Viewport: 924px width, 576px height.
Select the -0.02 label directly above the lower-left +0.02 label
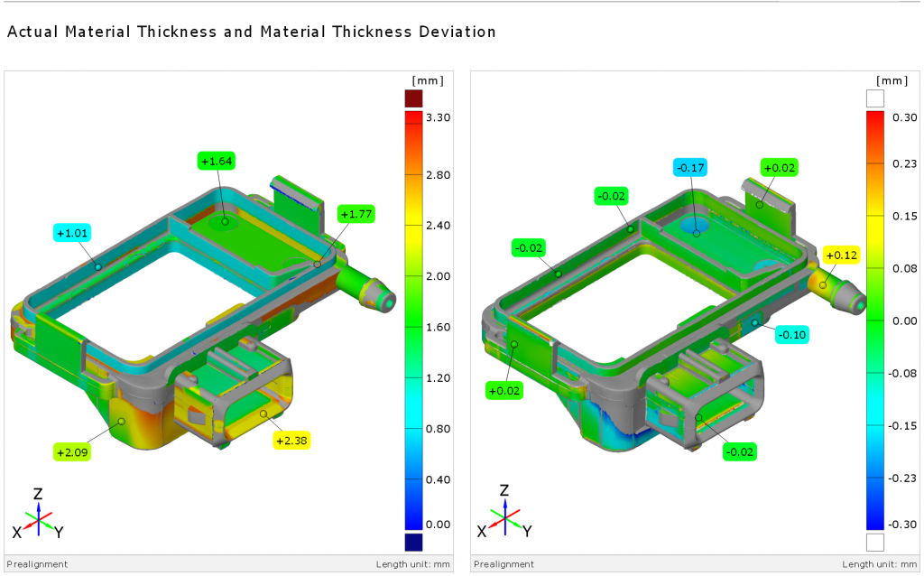click(x=529, y=247)
